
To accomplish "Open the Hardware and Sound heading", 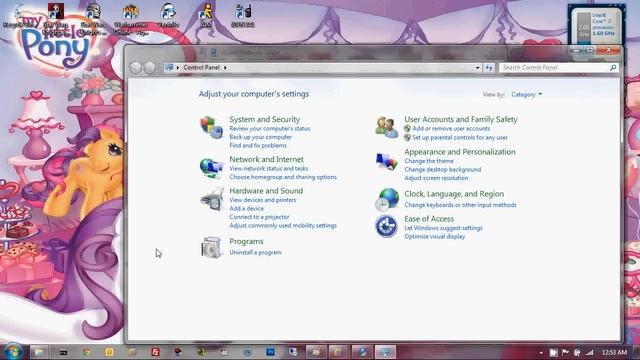I will 266,191.
